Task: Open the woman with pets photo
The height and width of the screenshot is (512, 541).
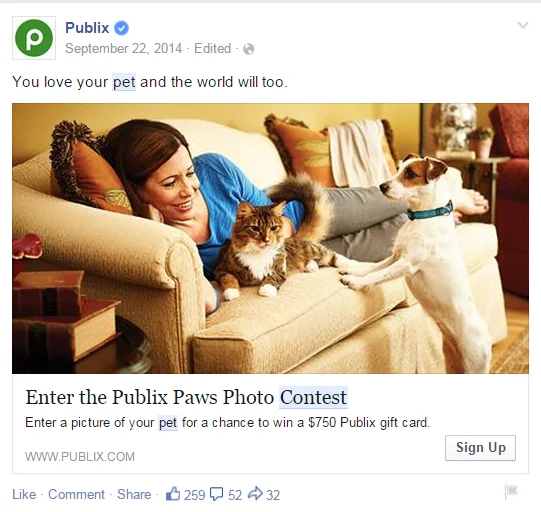Action: (x=270, y=238)
